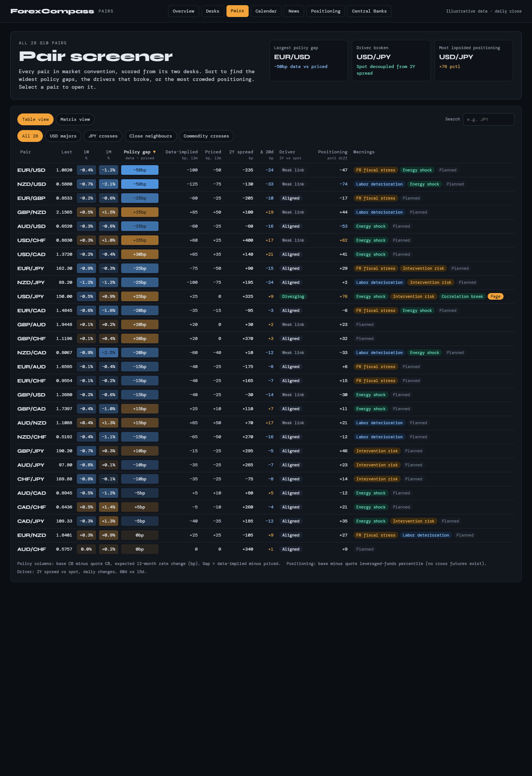Select the GBP/NZD pair

point(32,212)
